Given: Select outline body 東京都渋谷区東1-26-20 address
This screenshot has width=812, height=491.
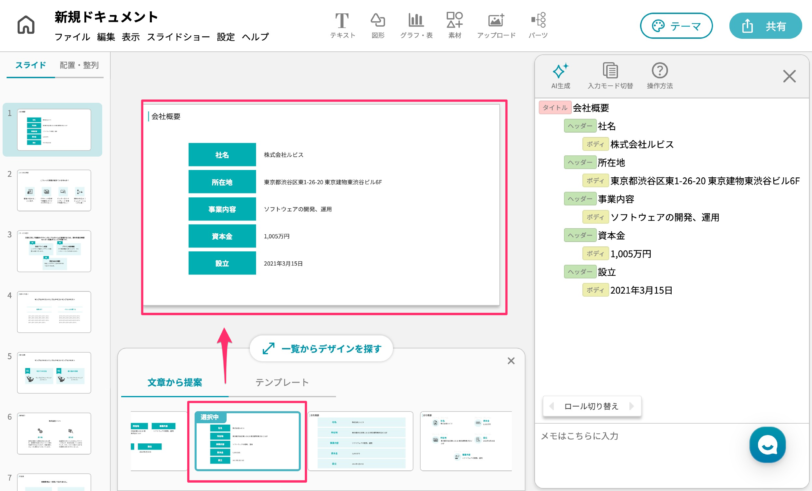Looking at the screenshot, I should coord(705,181).
